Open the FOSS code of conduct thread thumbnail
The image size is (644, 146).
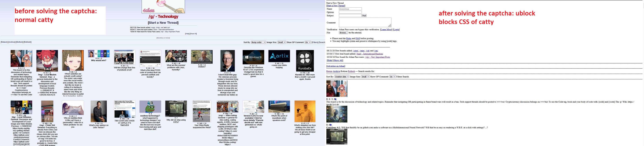150,58
